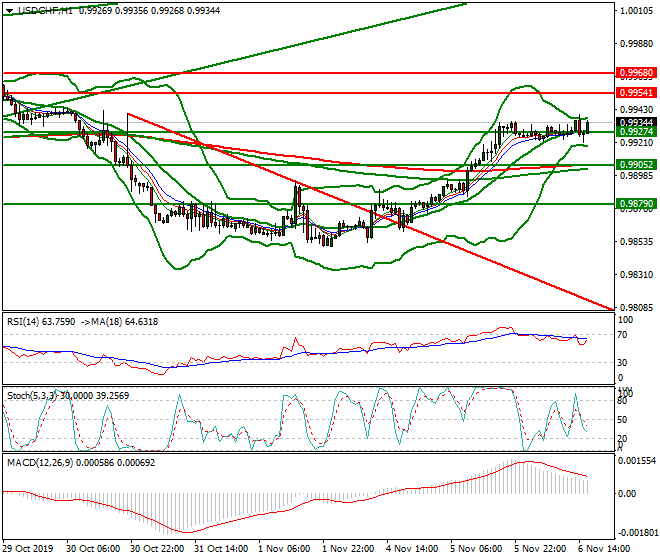Image resolution: width=660 pixels, height=560 pixels.
Task: Select the MACD scale value 0.001554
Action: coord(636,461)
